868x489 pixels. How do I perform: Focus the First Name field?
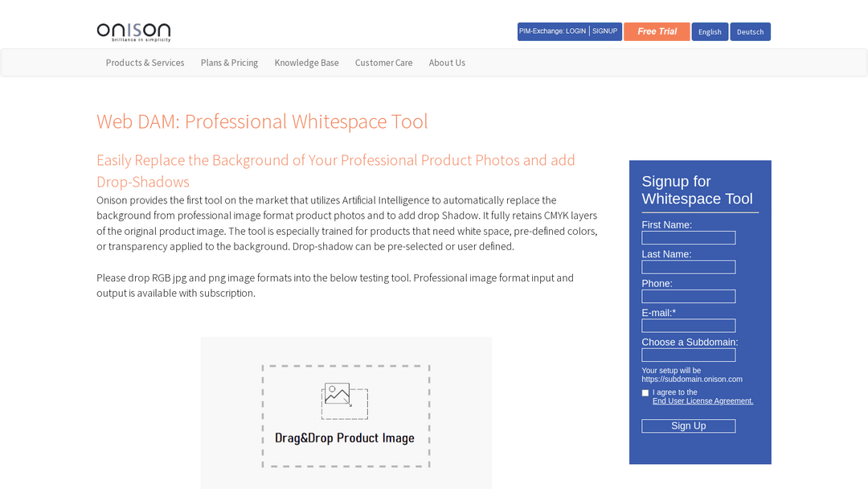coord(689,237)
